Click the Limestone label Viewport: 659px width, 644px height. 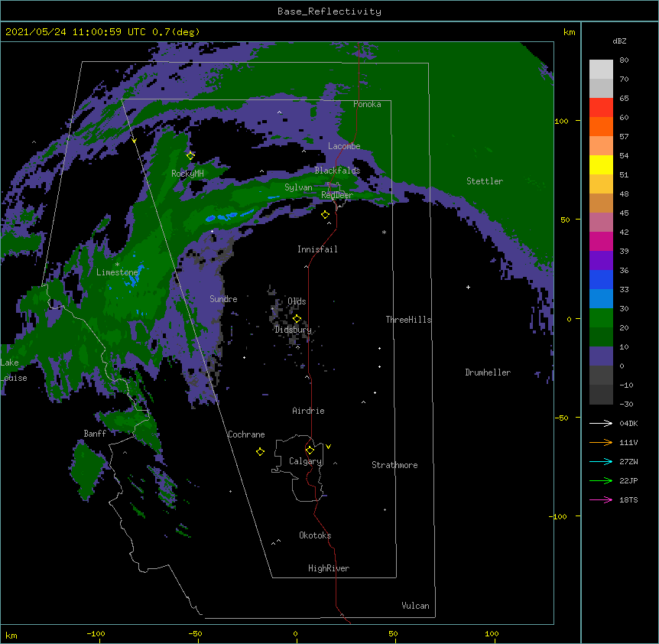(x=117, y=272)
